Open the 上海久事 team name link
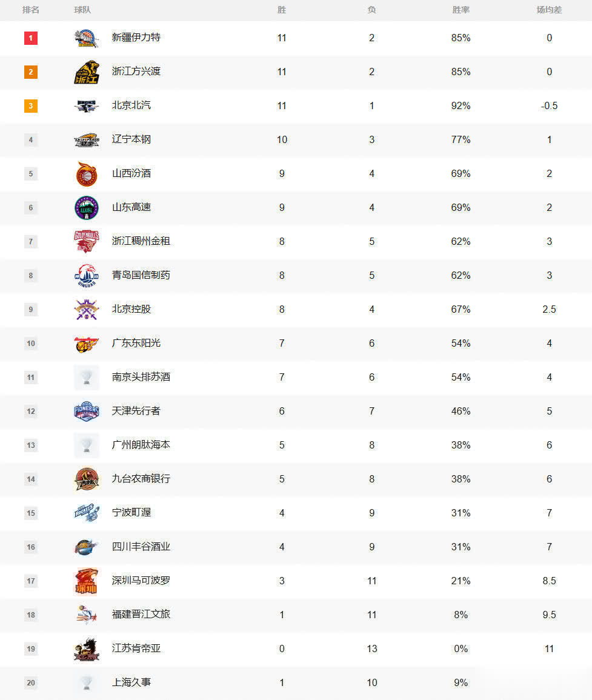The height and width of the screenshot is (700, 592). click(131, 682)
